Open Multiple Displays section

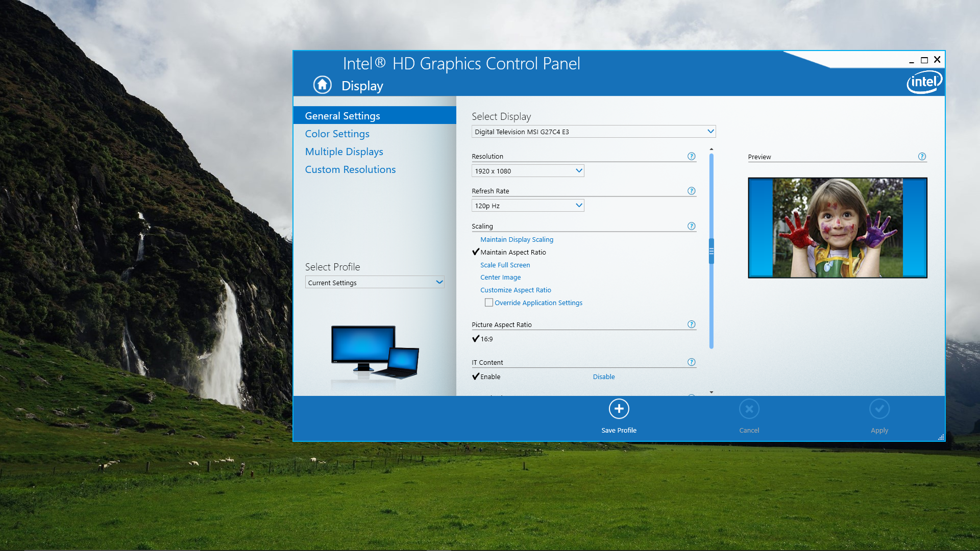[x=344, y=152]
